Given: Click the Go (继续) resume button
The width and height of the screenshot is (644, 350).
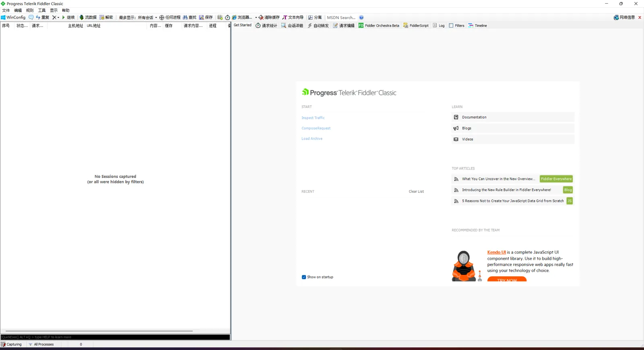Looking at the screenshot, I should click(68, 17).
